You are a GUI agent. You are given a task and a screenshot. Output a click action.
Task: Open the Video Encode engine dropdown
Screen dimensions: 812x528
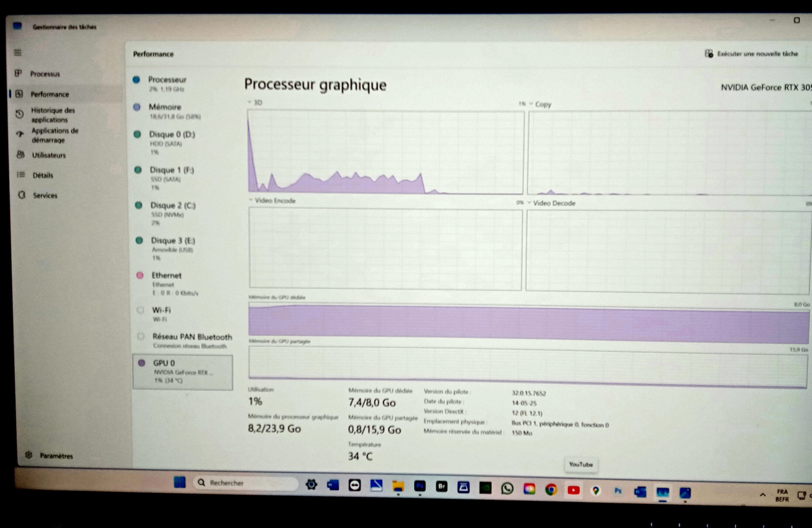[272, 201]
